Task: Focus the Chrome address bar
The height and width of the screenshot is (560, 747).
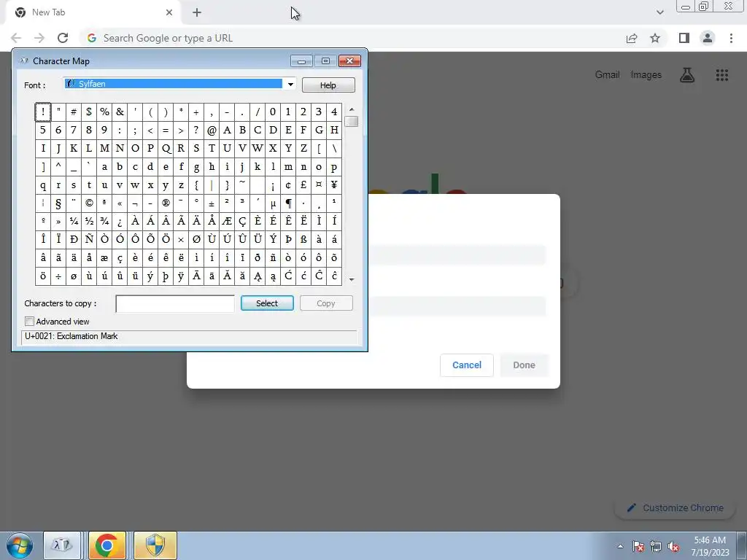Action: tap(352, 38)
